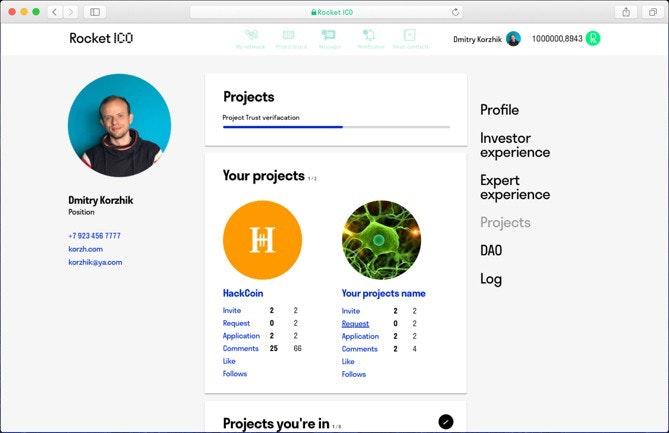
Task: Click the green token balance icon
Action: tap(593, 39)
